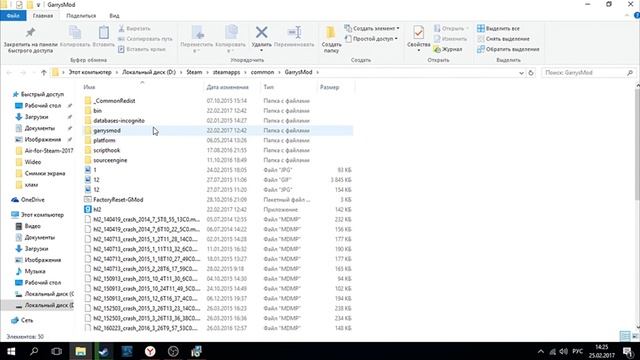Select the Главная ribbon tab
The height and width of the screenshot is (360, 640).
(42, 16)
